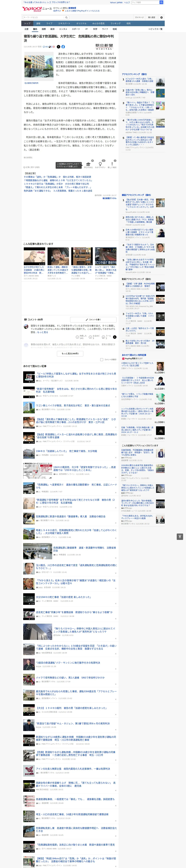This screenshot has width=186, height=868.
Task: Click the 共感した smiley on the first comment
Action: point(78,337)
